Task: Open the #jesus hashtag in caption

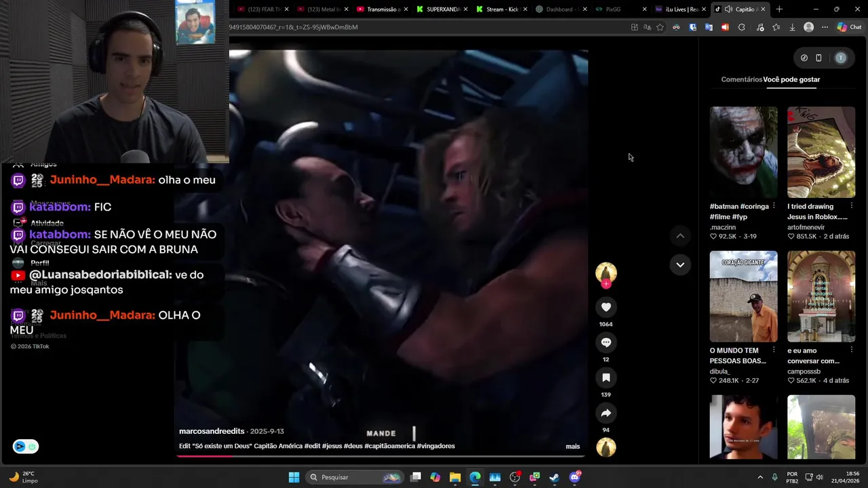Action: pos(332,446)
